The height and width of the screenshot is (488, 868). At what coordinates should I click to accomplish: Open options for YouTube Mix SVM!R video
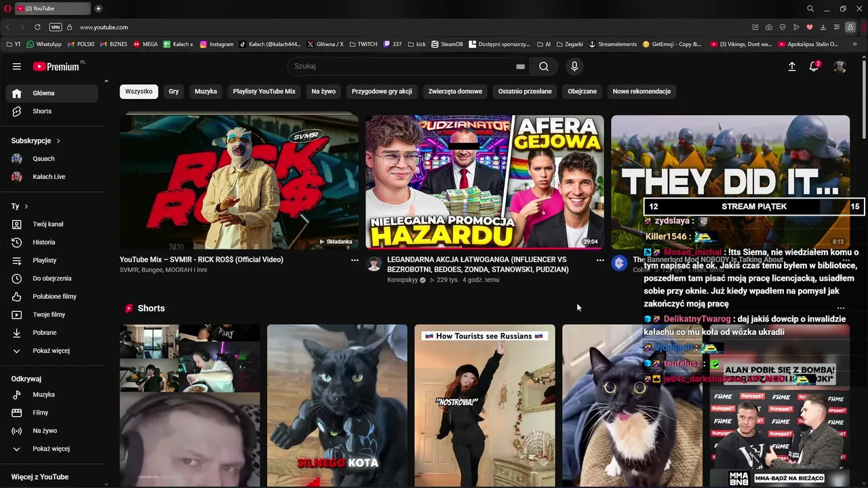(355, 260)
